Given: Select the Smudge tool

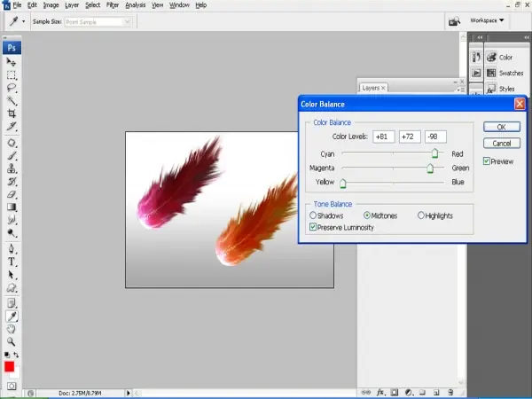Looking at the screenshot, I should [12, 220].
